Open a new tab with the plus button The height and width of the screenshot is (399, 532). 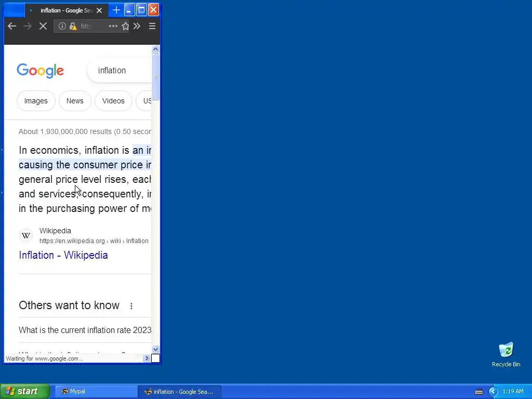[x=116, y=10]
